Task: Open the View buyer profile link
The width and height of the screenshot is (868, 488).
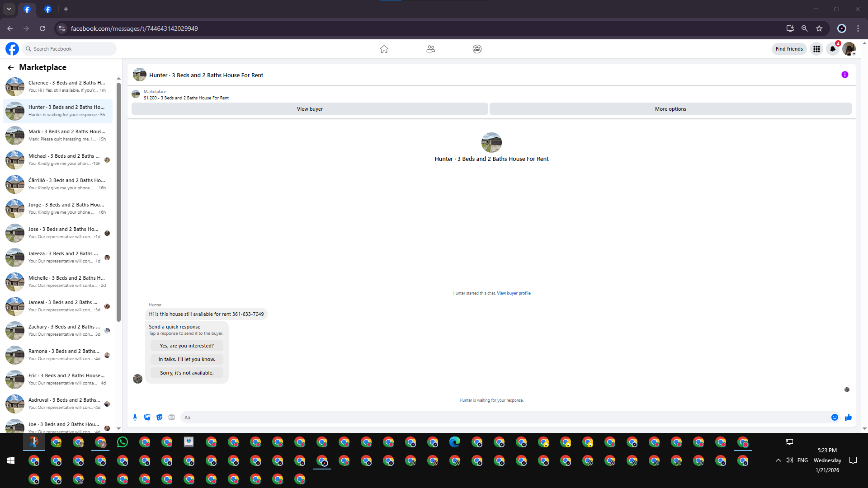Action: [x=514, y=293]
